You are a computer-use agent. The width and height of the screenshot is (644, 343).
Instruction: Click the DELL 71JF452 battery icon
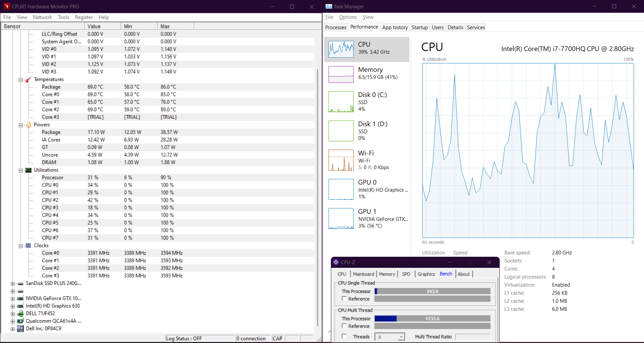[20, 313]
